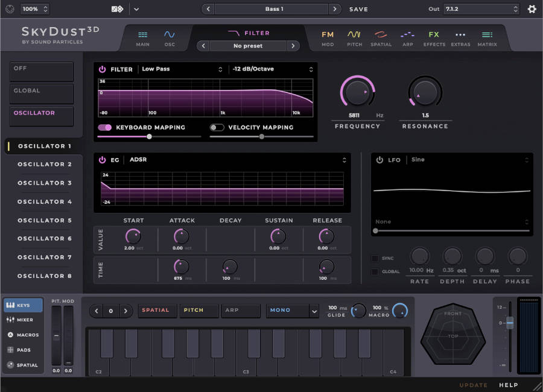The image size is (543, 392).
Task: Open the MACROS panel in the sidebar
Action: point(23,335)
